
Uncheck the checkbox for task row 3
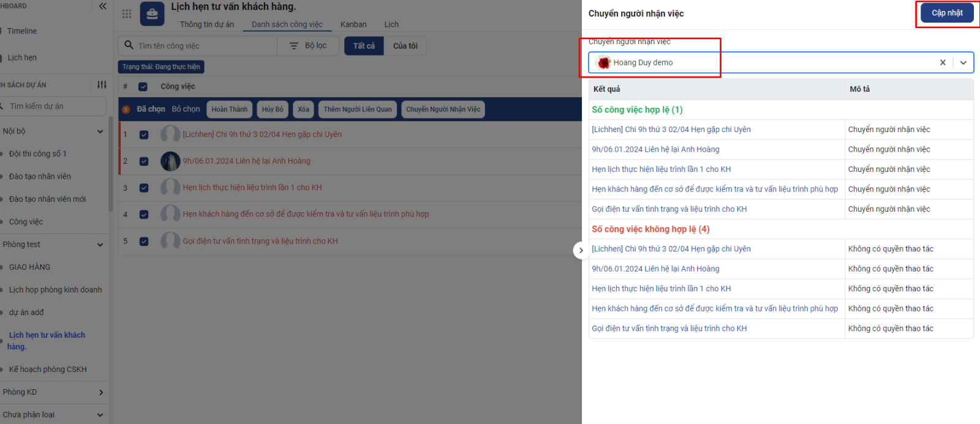[x=144, y=188]
